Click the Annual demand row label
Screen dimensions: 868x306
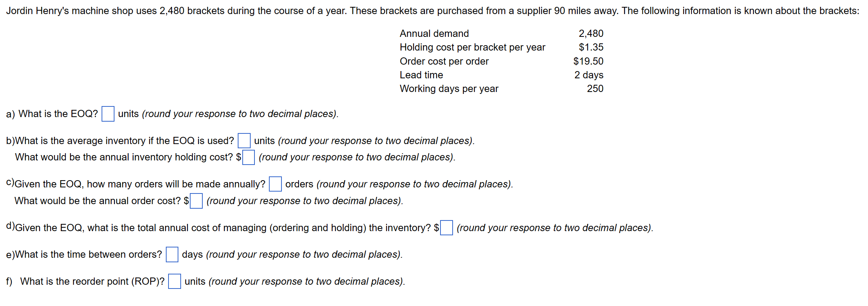coord(434,33)
